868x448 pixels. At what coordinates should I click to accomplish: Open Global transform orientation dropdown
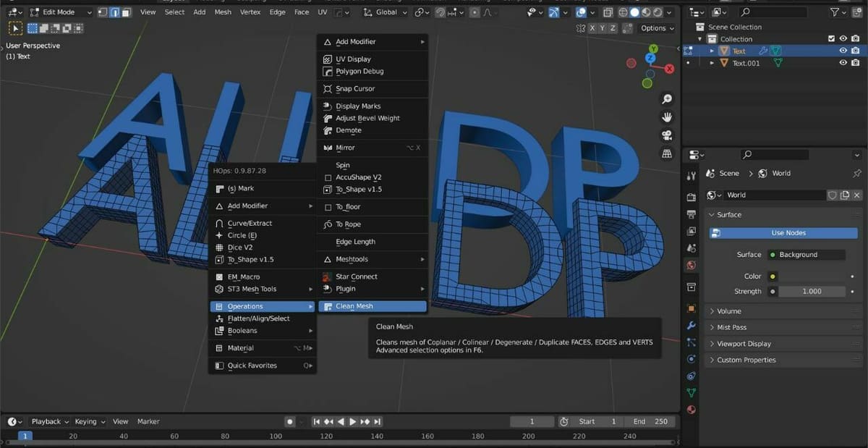click(385, 12)
